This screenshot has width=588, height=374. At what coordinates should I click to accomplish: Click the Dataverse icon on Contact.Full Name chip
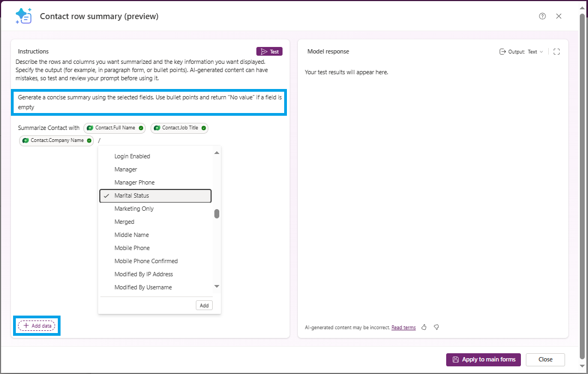pyautogui.click(x=90, y=128)
